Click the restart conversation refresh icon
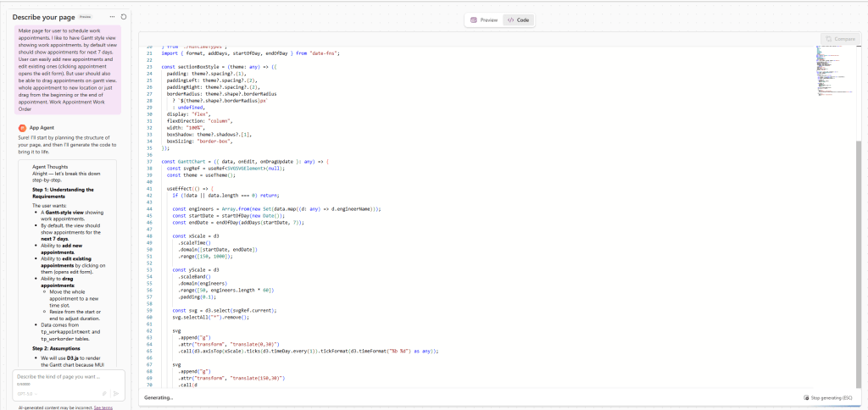This screenshot has height=410, width=868. [x=124, y=16]
